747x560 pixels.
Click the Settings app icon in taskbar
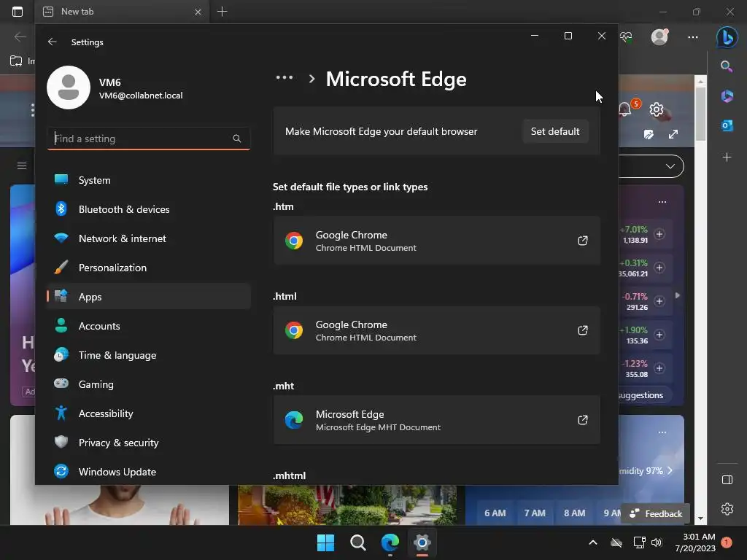(422, 542)
